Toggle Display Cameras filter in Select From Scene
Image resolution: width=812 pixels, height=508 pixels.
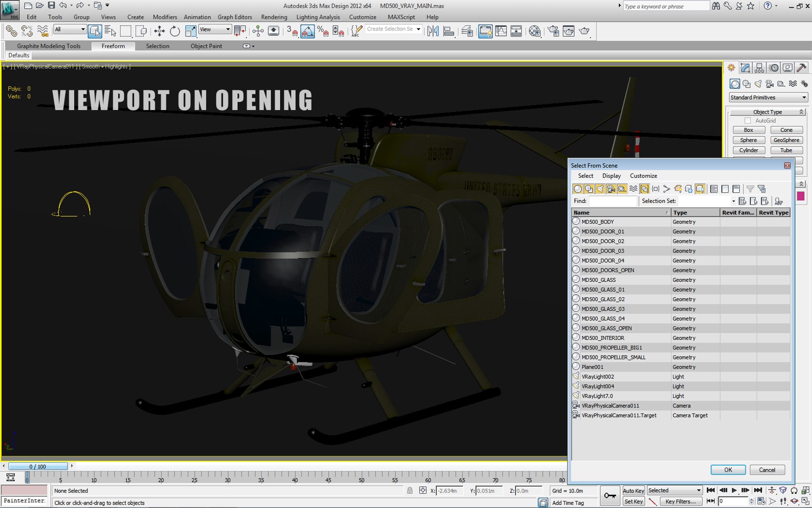(x=611, y=189)
